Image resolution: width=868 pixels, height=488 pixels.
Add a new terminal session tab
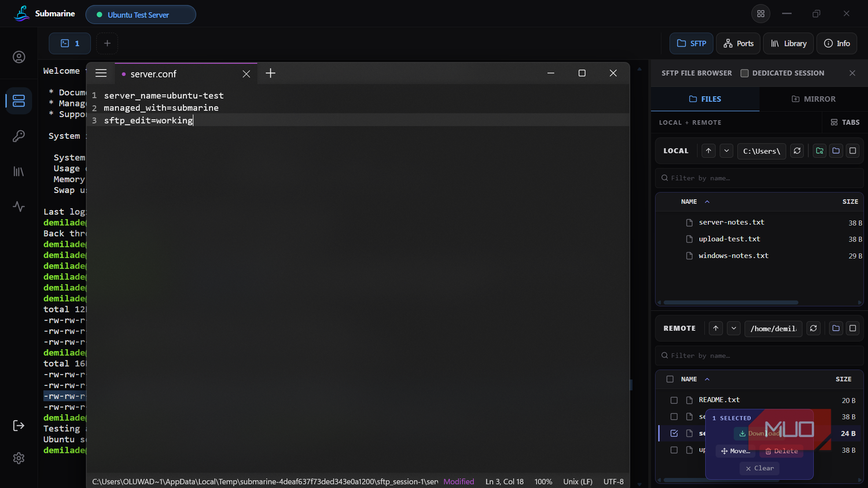coord(107,43)
